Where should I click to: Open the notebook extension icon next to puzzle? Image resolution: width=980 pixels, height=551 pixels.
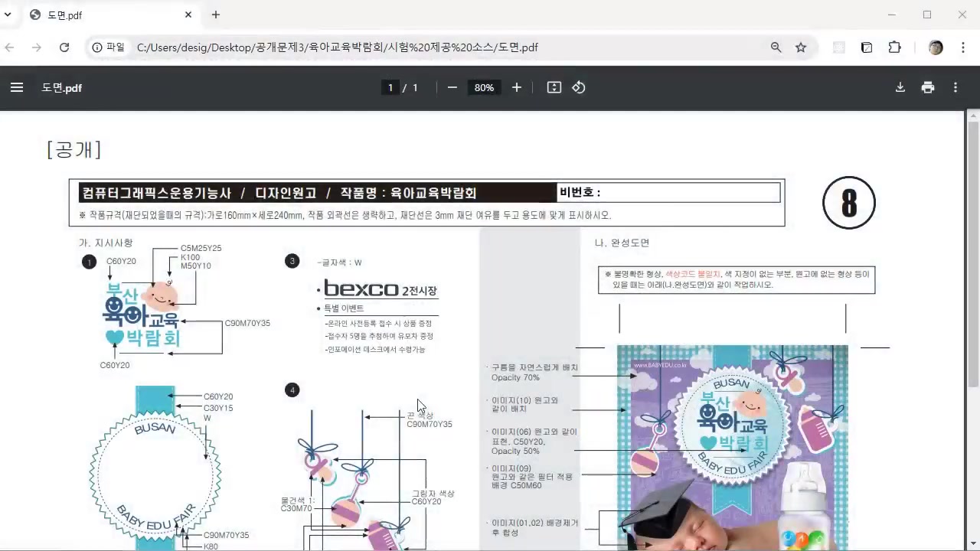pos(866,47)
